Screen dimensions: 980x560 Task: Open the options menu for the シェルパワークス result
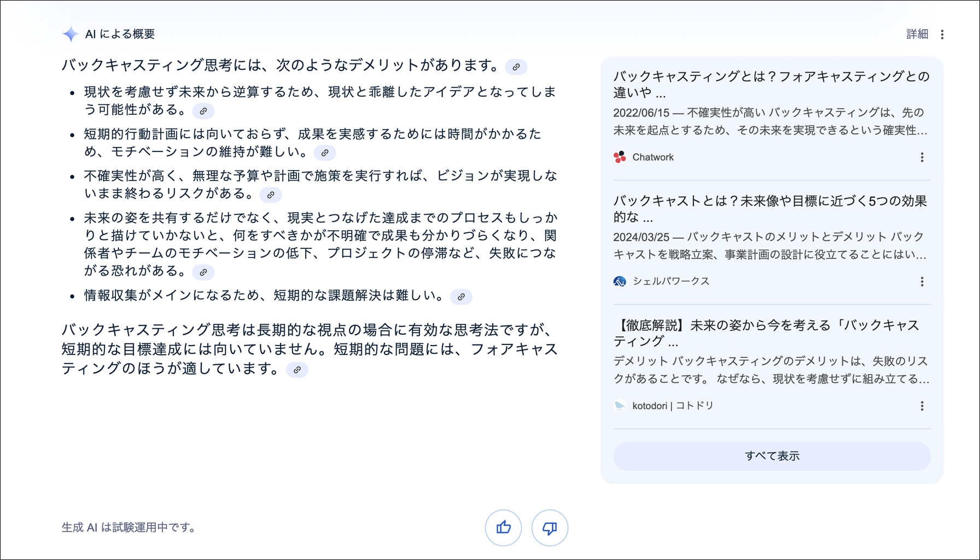tap(922, 282)
